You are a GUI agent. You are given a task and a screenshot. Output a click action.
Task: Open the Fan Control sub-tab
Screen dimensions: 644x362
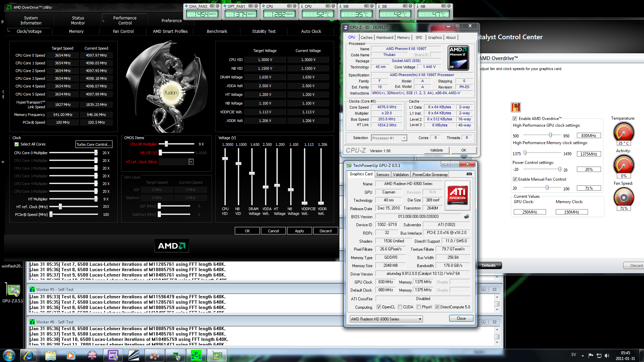(123, 32)
